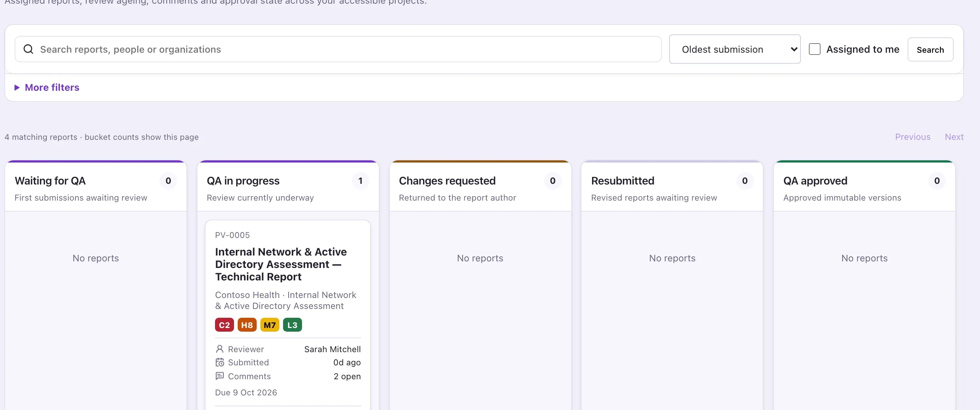Screen dimensions: 980x410
Task: Click the Submitted calendar icon
Action: pyautogui.click(x=219, y=362)
